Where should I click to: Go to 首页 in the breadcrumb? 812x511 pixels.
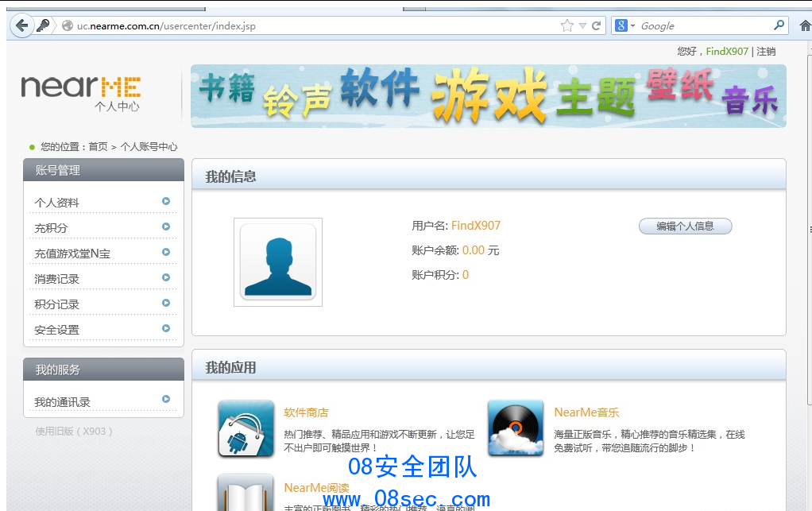point(98,147)
